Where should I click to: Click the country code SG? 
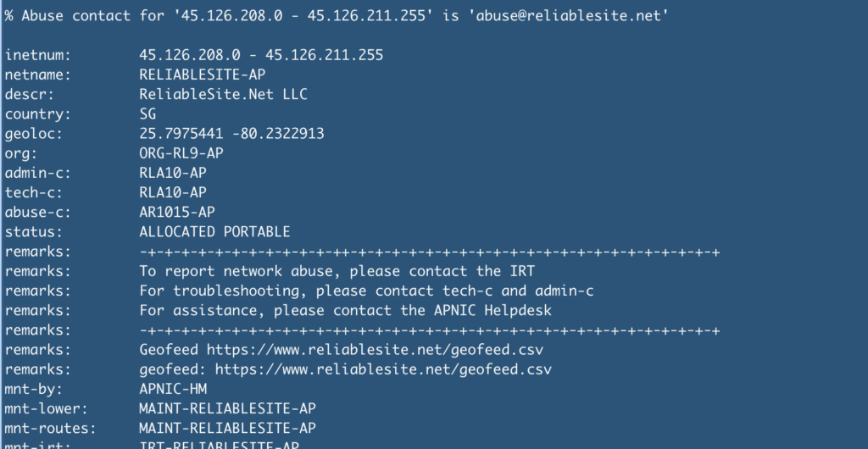147,114
